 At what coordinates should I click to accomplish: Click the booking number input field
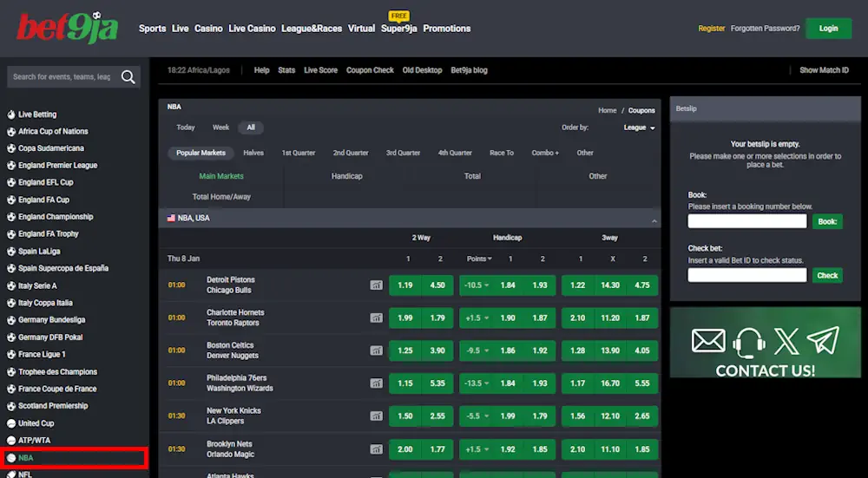click(x=746, y=221)
